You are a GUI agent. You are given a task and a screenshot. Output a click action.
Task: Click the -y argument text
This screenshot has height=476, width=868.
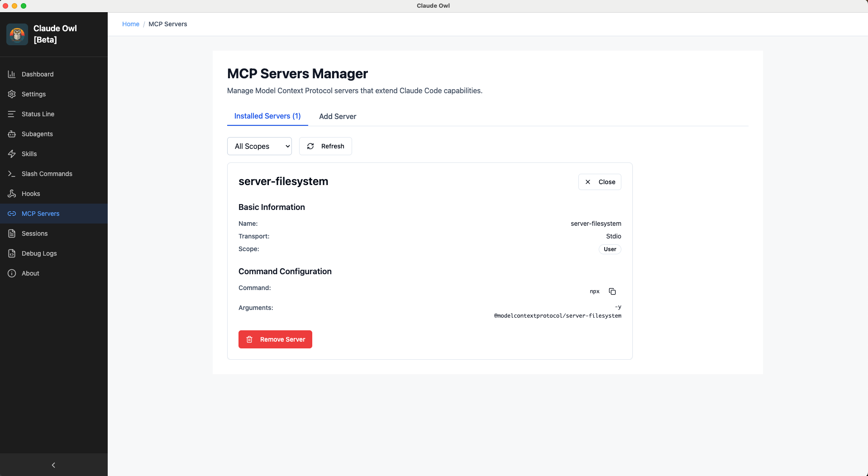618,307
